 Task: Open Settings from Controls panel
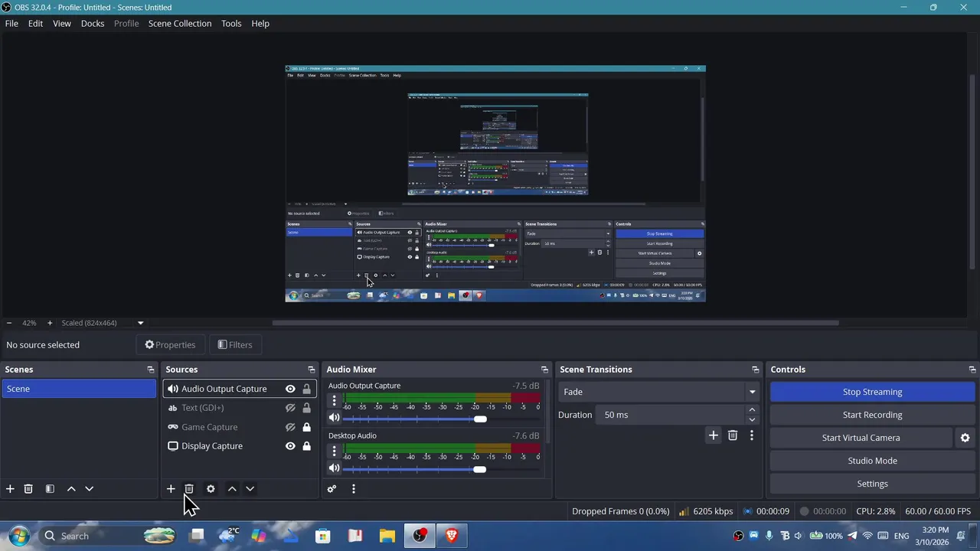coord(872,484)
